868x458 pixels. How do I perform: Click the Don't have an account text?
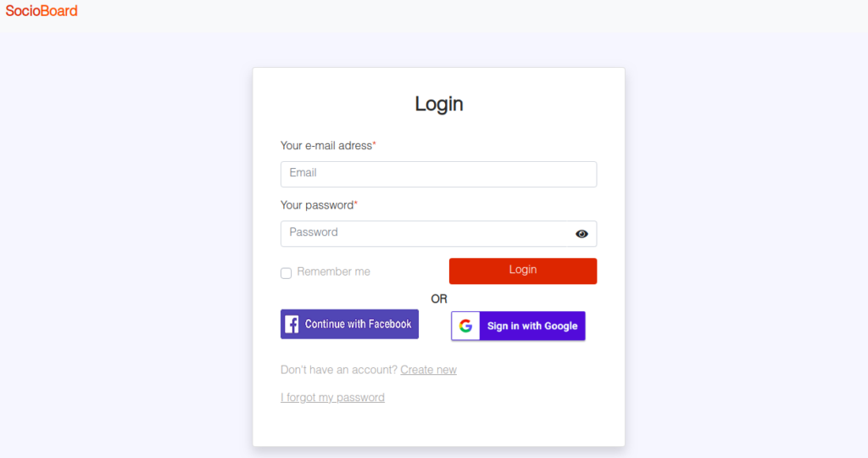coord(339,370)
